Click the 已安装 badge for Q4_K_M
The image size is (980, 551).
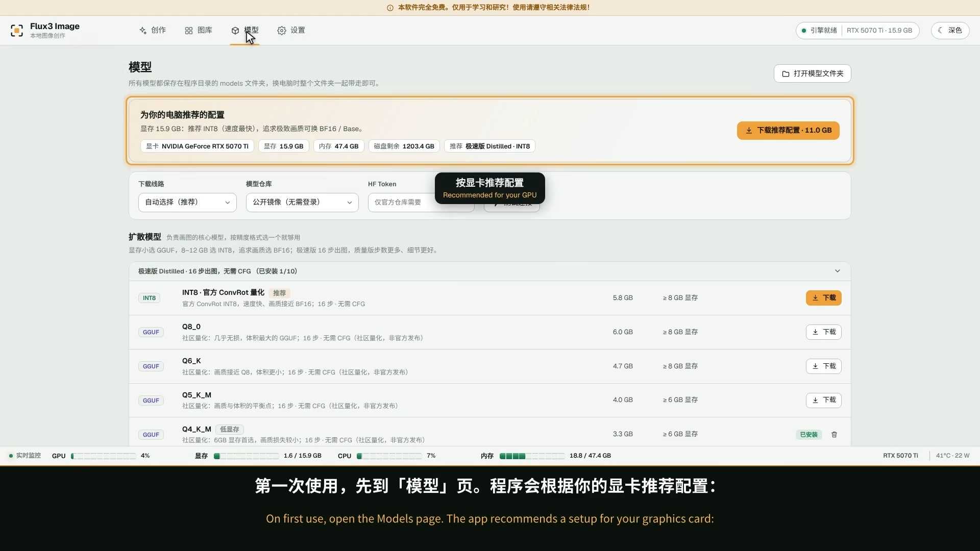coord(808,435)
